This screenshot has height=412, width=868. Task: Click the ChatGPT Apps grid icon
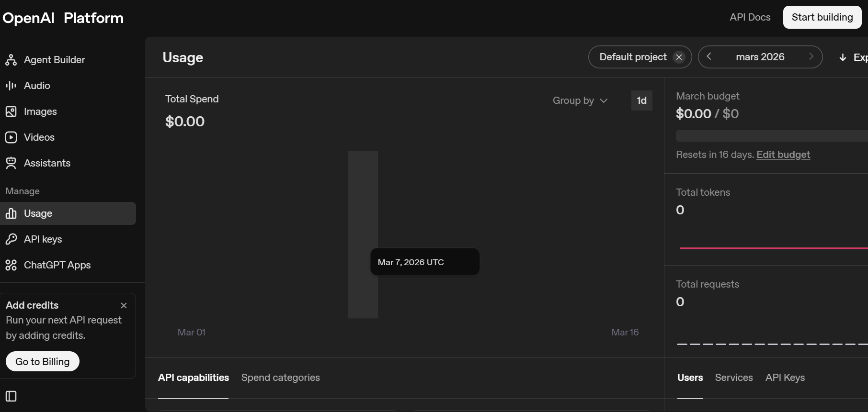pyautogui.click(x=11, y=265)
